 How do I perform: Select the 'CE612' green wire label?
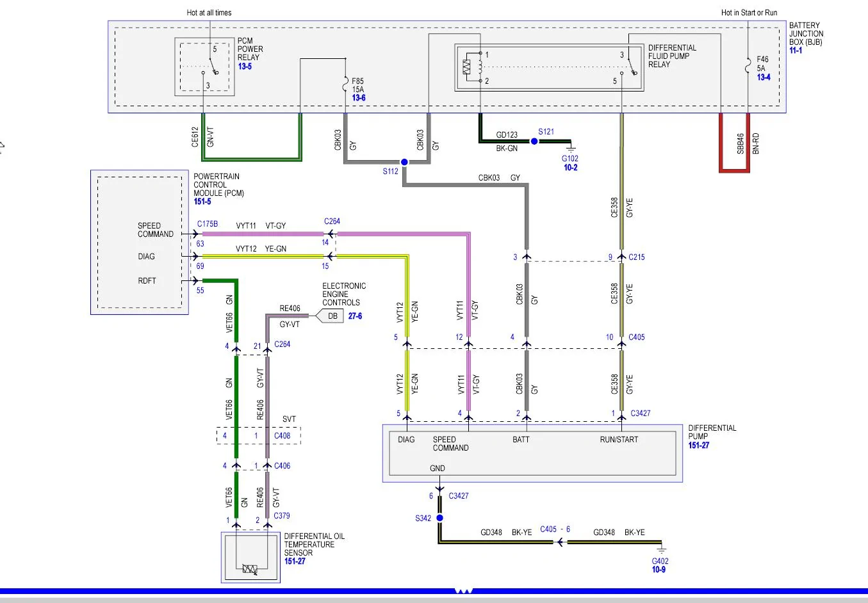click(195, 137)
